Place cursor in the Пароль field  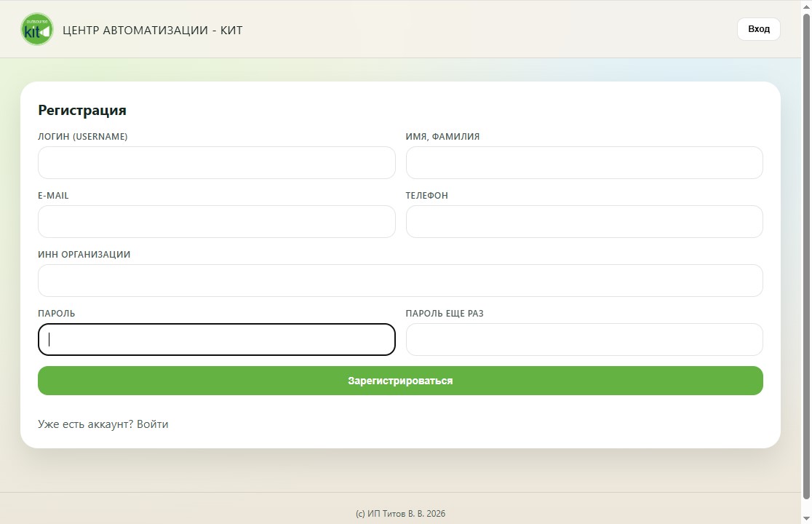click(x=216, y=339)
